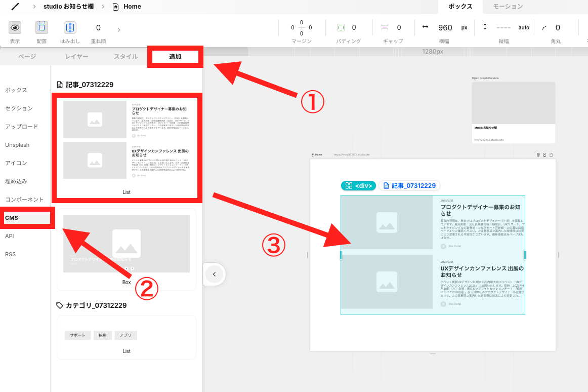
Task: Select アイコン in the add sidebar
Action: 16,163
